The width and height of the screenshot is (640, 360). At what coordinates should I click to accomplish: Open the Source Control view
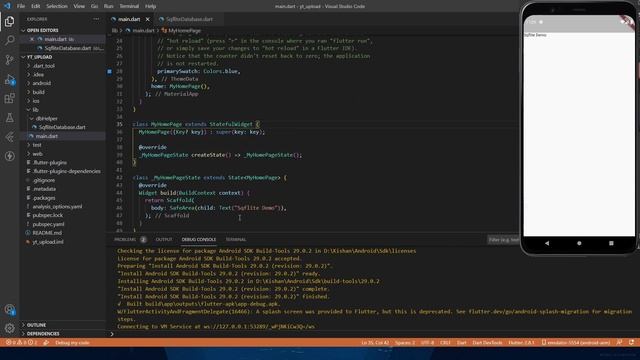pyautogui.click(x=9, y=60)
